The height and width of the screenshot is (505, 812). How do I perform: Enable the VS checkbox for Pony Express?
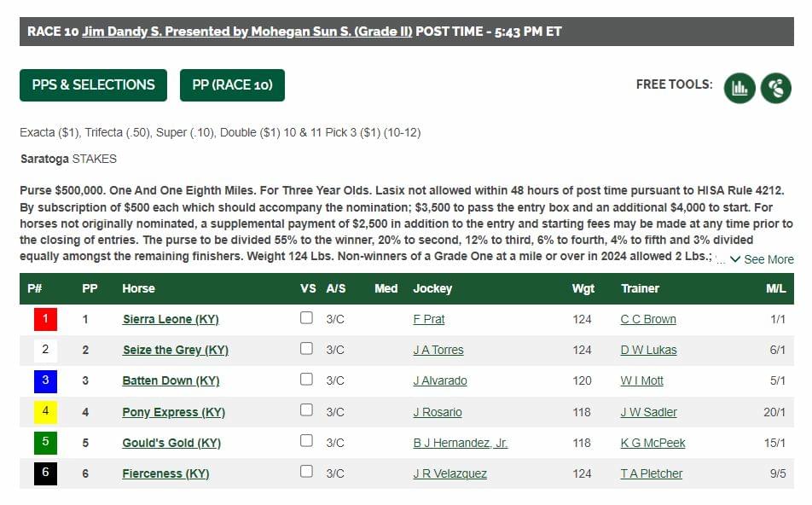[306, 409]
